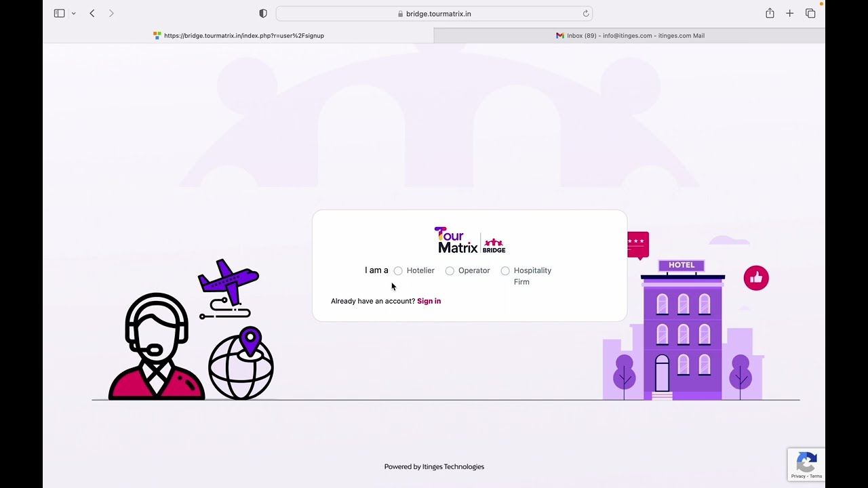The height and width of the screenshot is (488, 868).
Task: Open the reCAPTCHA Privacy link
Action: pos(798,476)
